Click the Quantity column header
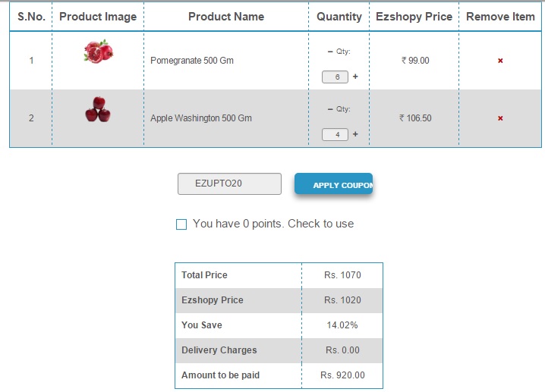Screen dimensions: 545x392 pyautogui.click(x=339, y=17)
